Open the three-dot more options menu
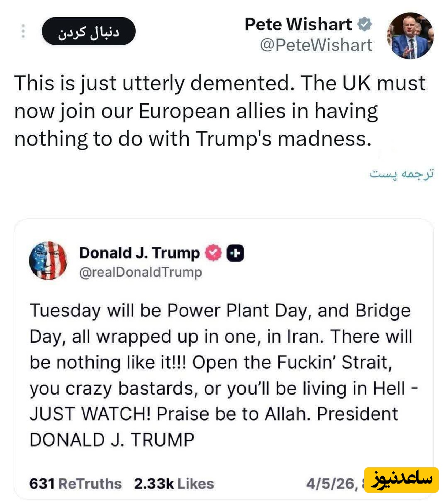The width and height of the screenshot is (448, 502). tap(23, 31)
